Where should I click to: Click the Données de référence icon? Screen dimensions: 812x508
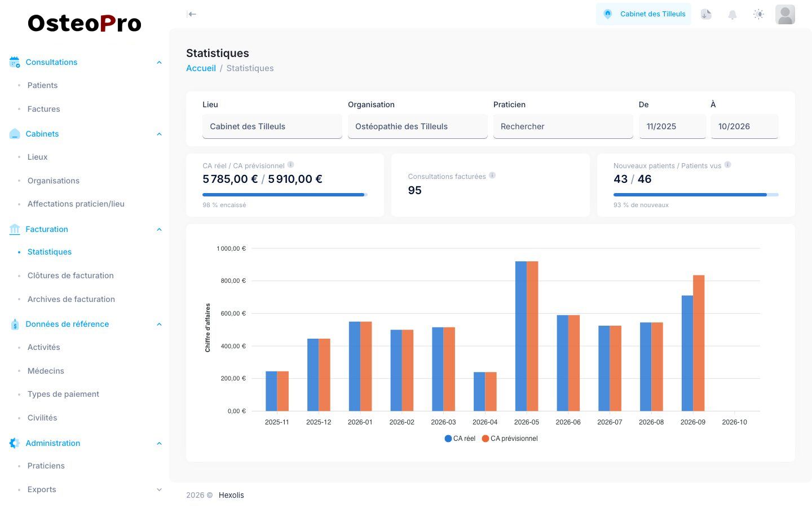[15, 324]
